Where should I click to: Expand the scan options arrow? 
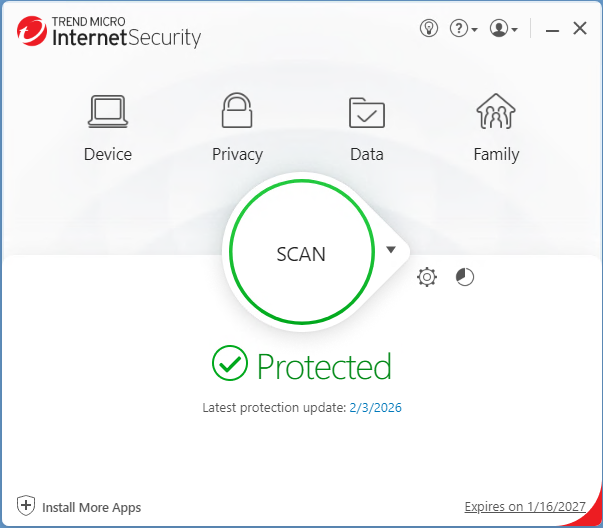(x=391, y=250)
